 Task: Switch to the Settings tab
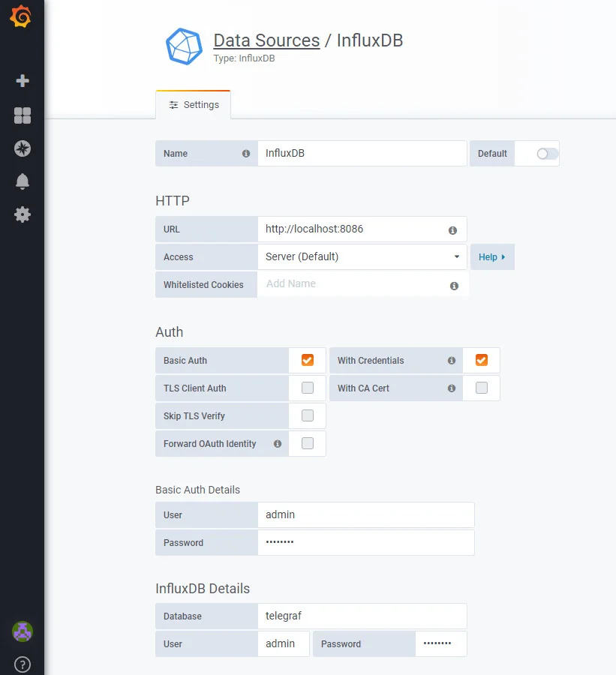[x=193, y=104]
